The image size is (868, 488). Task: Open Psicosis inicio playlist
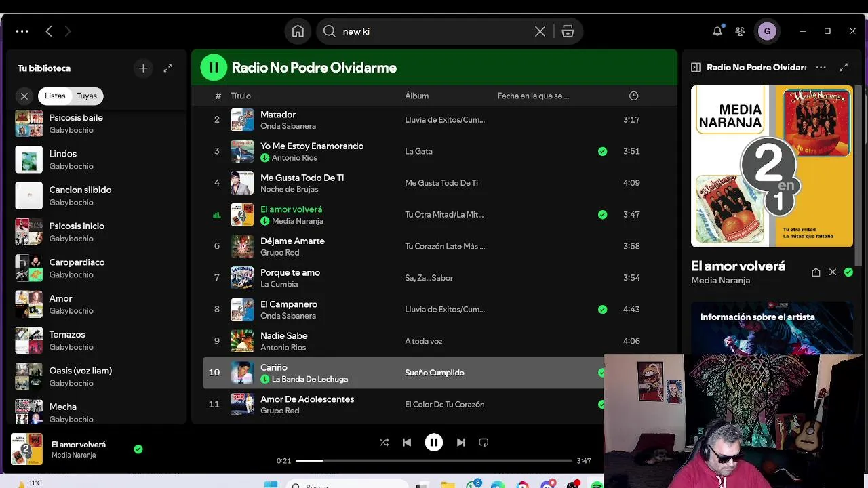click(x=95, y=232)
